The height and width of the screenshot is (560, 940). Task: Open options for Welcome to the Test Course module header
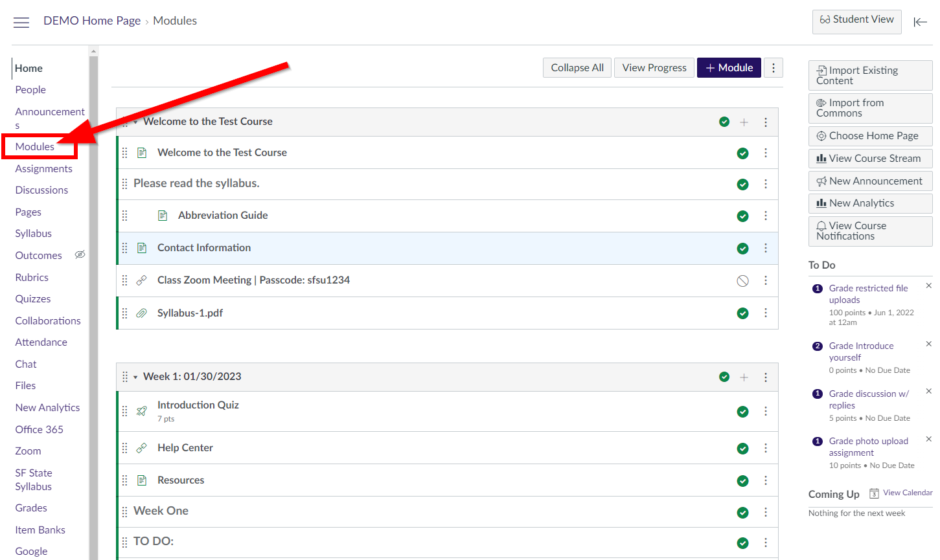pos(765,122)
